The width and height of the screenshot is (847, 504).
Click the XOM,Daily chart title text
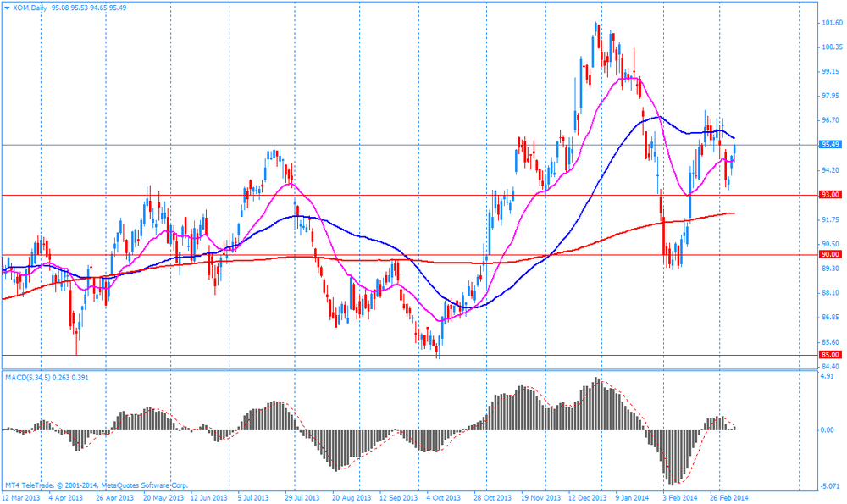pos(30,8)
